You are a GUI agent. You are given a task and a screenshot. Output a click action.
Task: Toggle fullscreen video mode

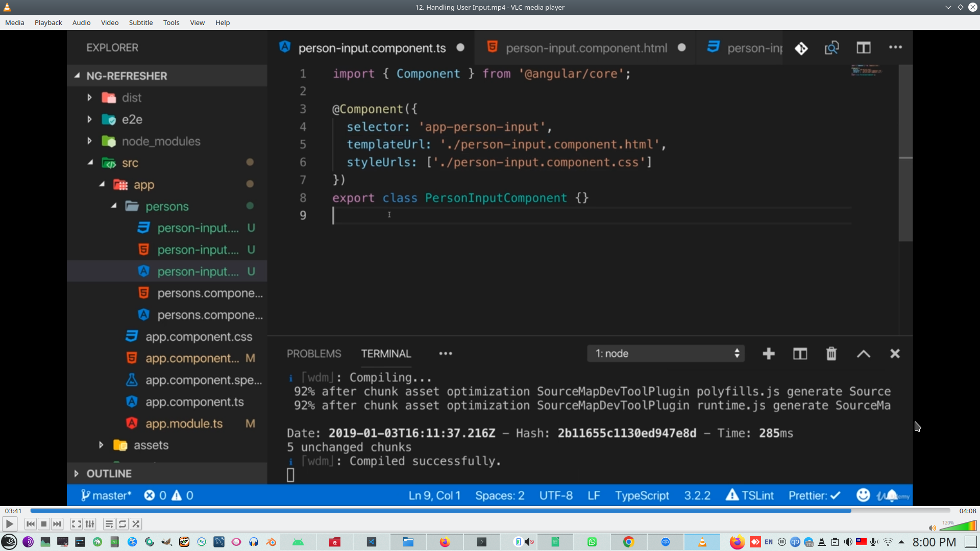(76, 524)
